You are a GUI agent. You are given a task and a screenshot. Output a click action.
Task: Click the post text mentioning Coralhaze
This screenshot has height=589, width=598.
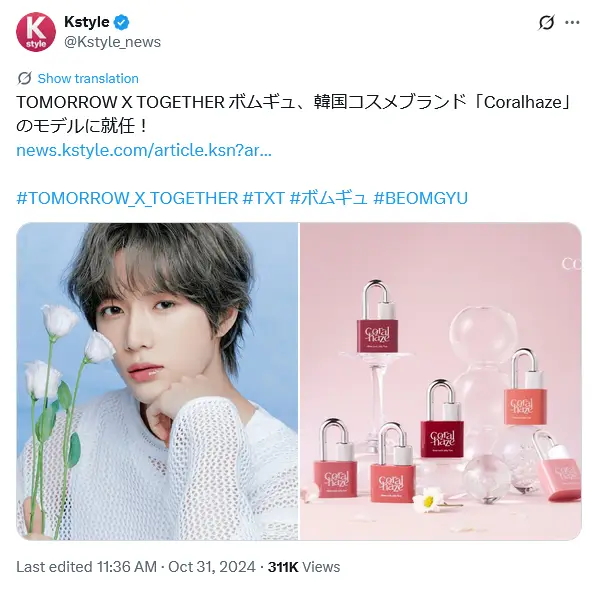tap(294, 114)
